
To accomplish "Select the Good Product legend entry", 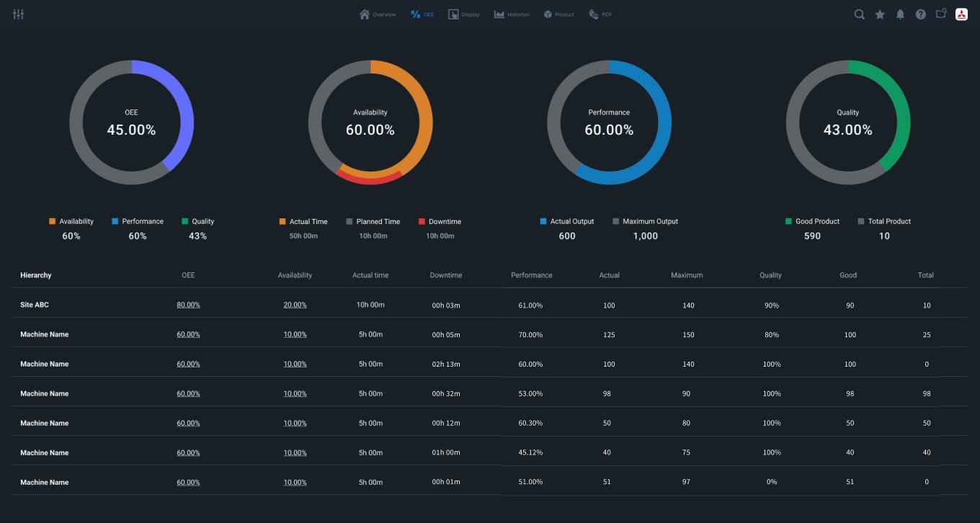I will click(812, 221).
